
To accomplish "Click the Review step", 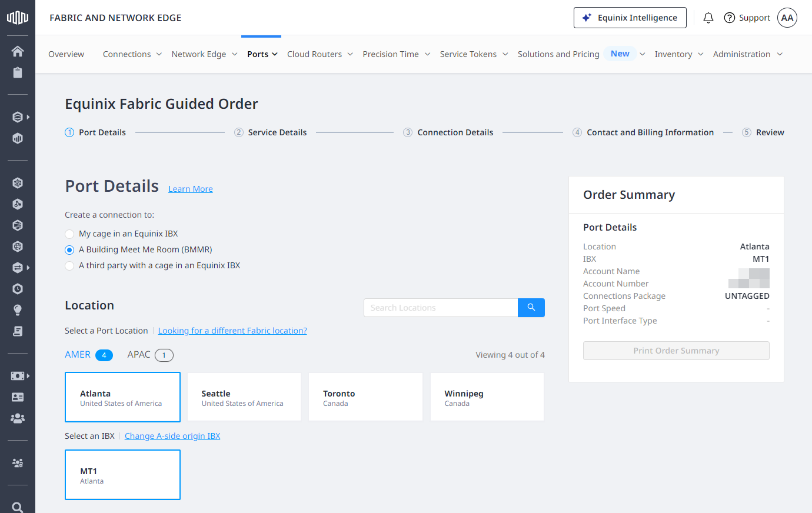I will (763, 132).
